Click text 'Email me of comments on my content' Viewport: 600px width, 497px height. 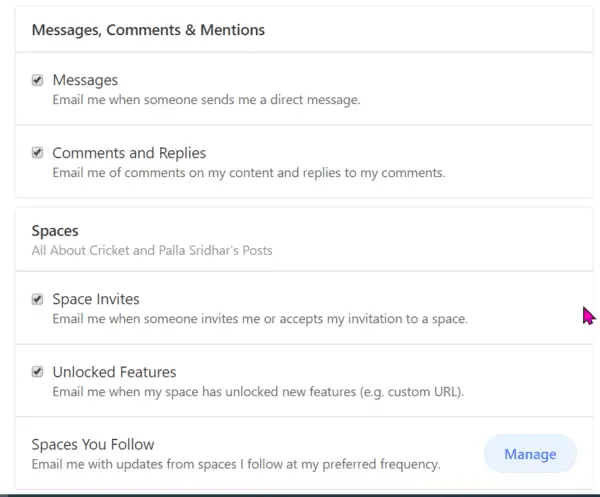coord(163,173)
